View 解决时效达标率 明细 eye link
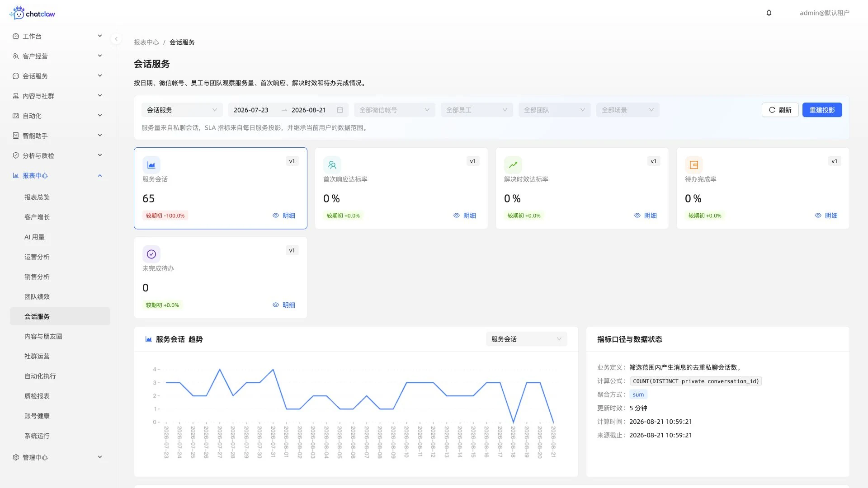 coord(646,216)
